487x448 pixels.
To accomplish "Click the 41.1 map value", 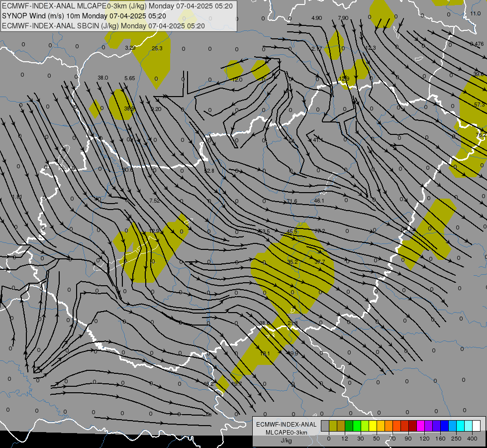I will 318,140.
